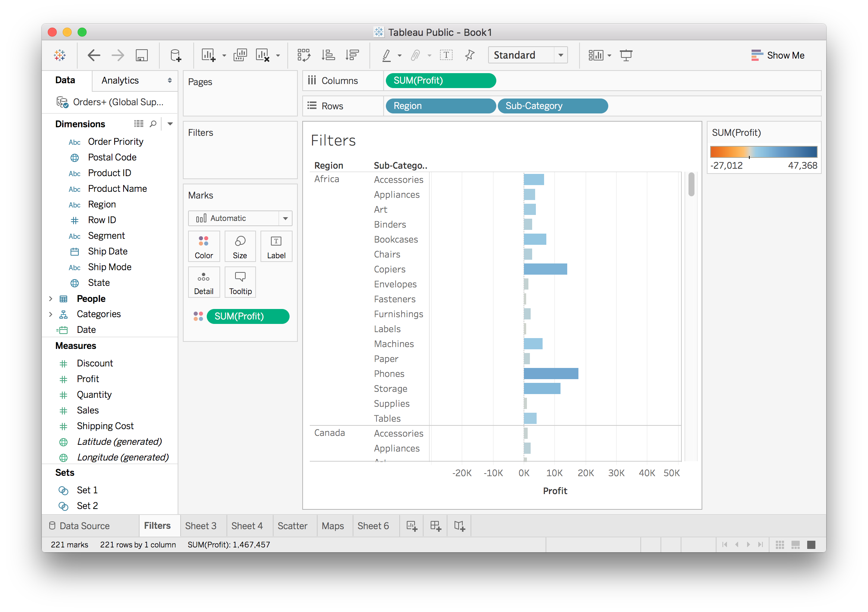Toggle the Fix Axes pin icon

click(x=469, y=55)
